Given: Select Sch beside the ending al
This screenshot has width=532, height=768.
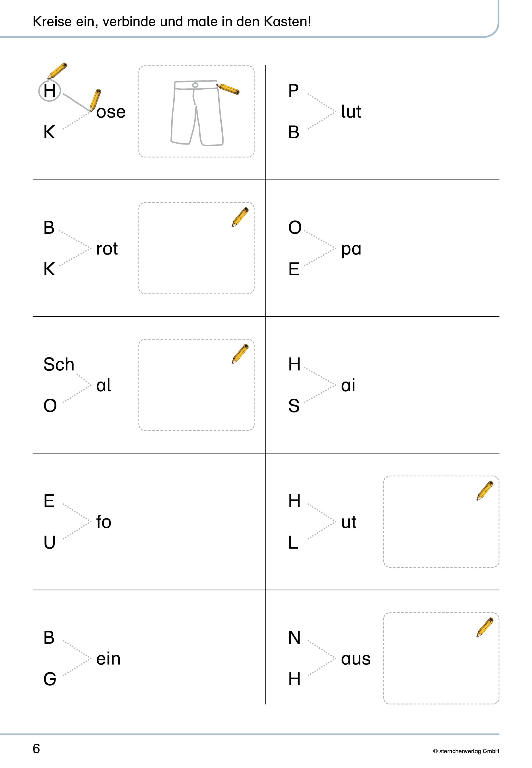Looking at the screenshot, I should (59, 364).
